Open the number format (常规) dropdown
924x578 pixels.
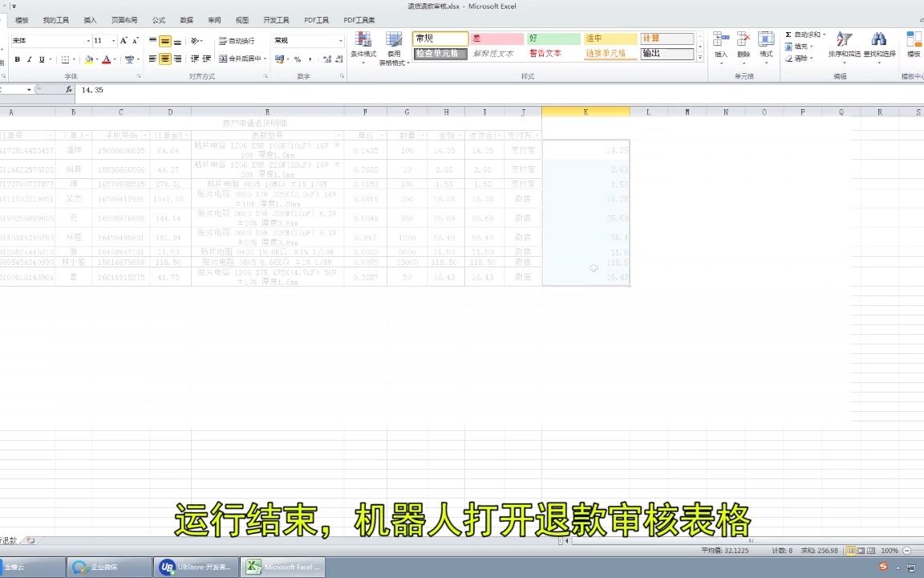click(x=340, y=39)
